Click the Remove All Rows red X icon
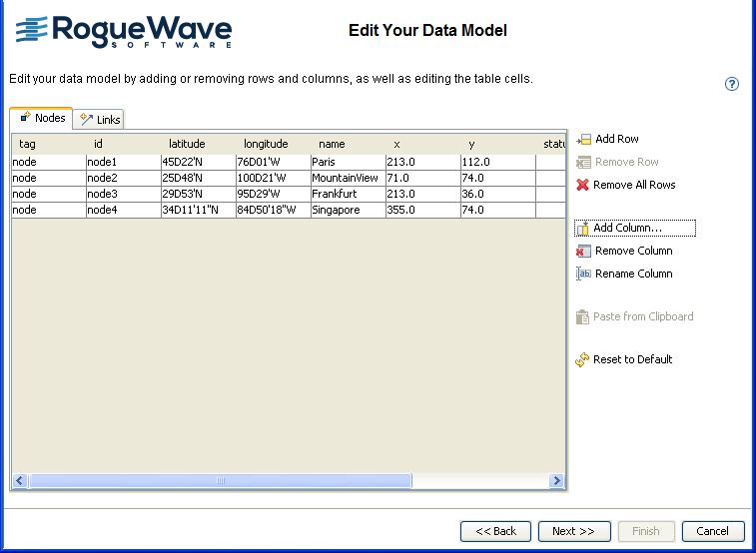Image resolution: width=756 pixels, height=553 pixels. tap(583, 185)
